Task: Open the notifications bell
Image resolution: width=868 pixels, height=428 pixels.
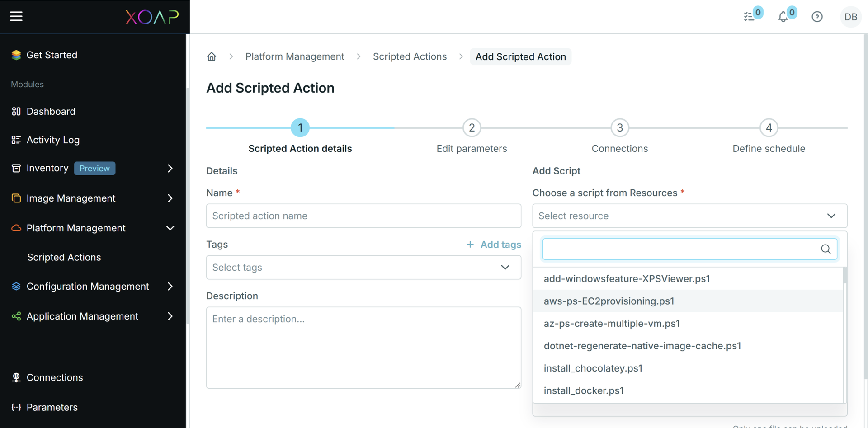Action: coord(784,17)
